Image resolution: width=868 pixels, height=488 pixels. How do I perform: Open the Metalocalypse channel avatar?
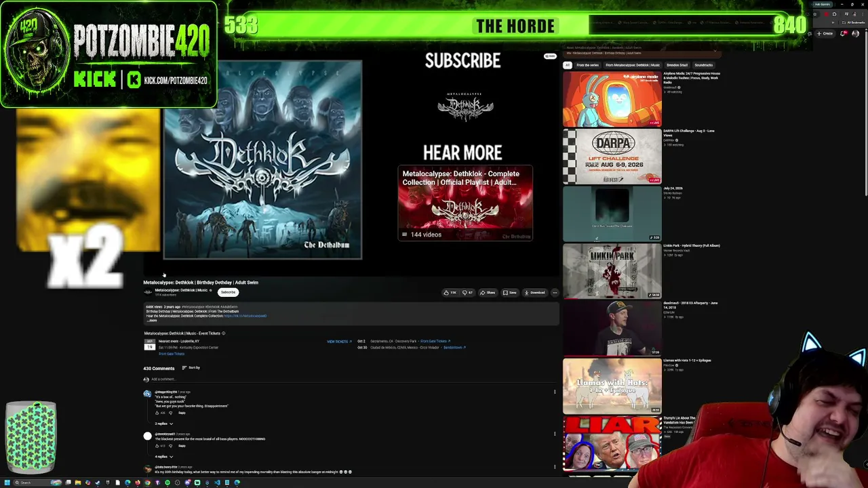[x=148, y=292]
